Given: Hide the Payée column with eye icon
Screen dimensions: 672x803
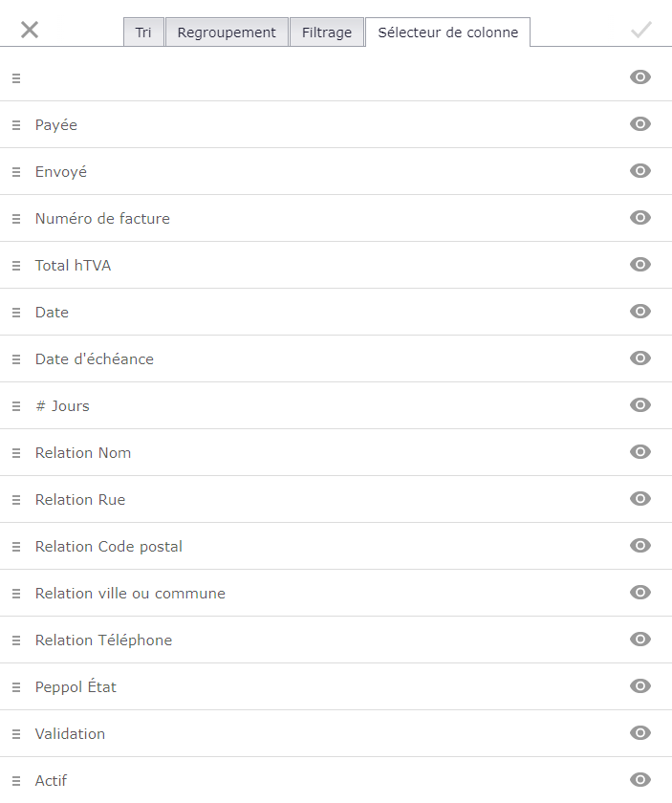Looking at the screenshot, I should tap(640, 124).
